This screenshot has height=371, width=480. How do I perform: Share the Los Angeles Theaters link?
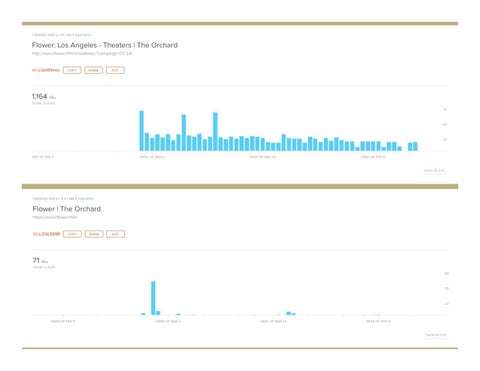(x=93, y=70)
